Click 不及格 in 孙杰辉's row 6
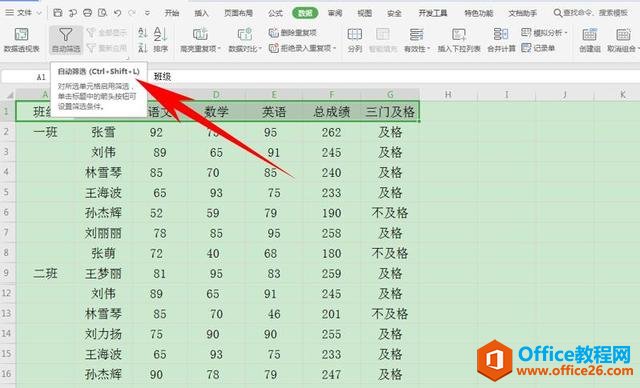This screenshot has height=388, width=640. click(x=390, y=213)
